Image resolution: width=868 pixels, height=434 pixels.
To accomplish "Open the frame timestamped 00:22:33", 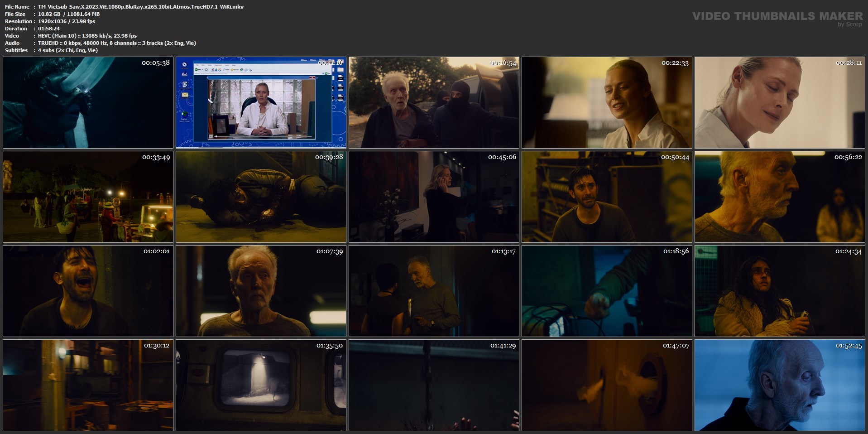I will point(607,102).
